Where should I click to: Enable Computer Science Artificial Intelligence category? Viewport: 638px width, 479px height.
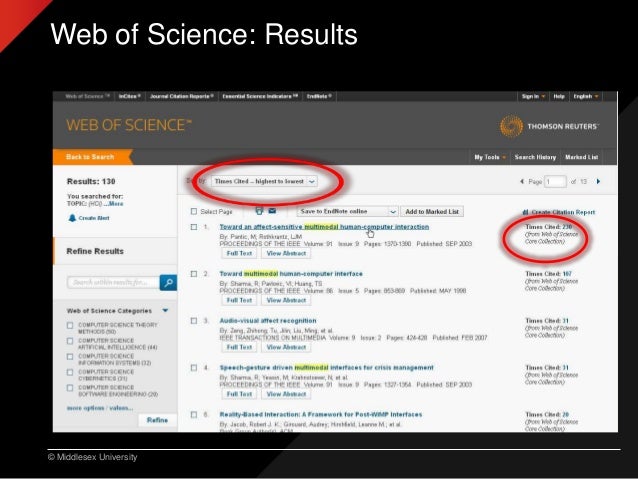pyautogui.click(x=70, y=341)
